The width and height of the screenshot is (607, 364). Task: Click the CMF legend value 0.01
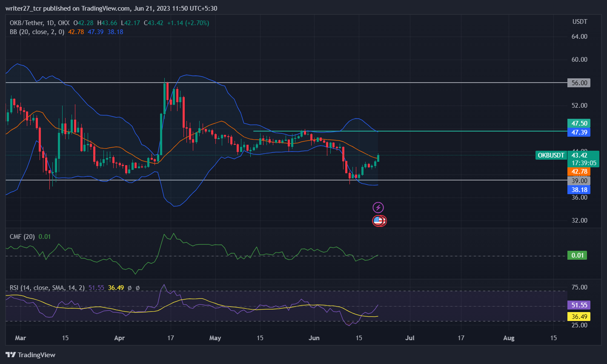(45, 237)
